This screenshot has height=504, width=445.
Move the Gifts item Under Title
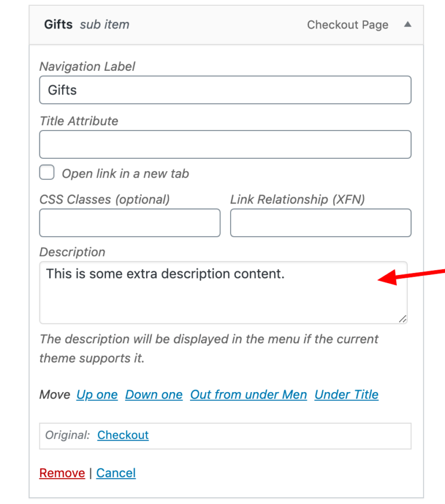click(x=346, y=394)
